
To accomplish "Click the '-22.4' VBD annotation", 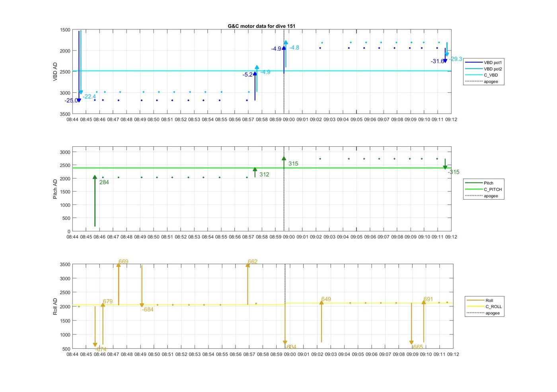I will [90, 97].
